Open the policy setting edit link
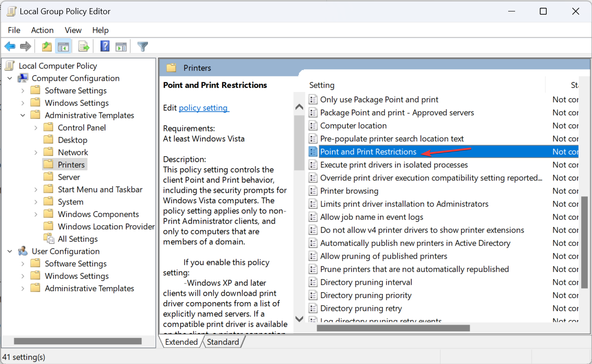The width and height of the screenshot is (592, 364). pos(204,108)
